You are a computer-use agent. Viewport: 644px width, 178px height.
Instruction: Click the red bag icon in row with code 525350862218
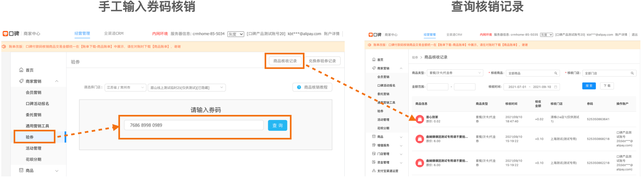pos(420,163)
